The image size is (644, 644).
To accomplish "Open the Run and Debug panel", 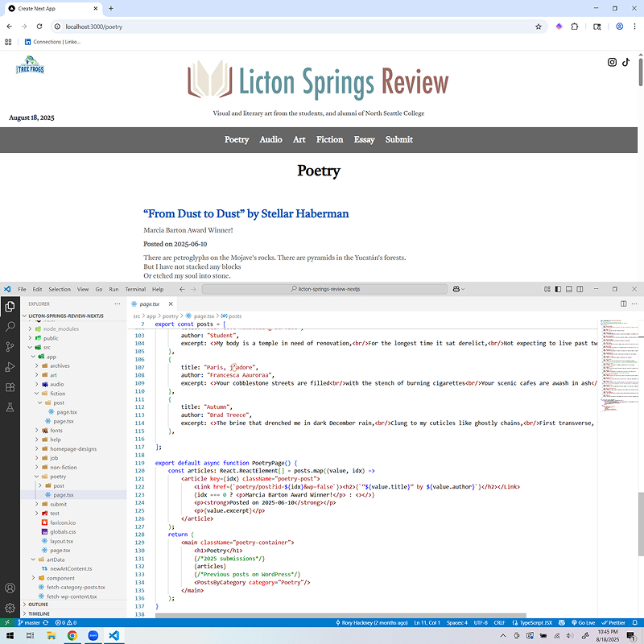I will coord(10,366).
